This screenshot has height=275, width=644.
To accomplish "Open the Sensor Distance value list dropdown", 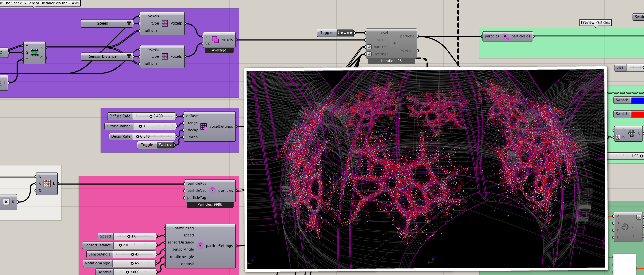I will [x=129, y=57].
